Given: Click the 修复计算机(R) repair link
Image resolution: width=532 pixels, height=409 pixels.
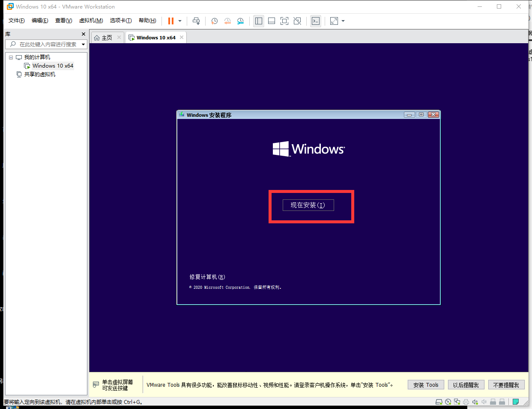Looking at the screenshot, I should (207, 277).
